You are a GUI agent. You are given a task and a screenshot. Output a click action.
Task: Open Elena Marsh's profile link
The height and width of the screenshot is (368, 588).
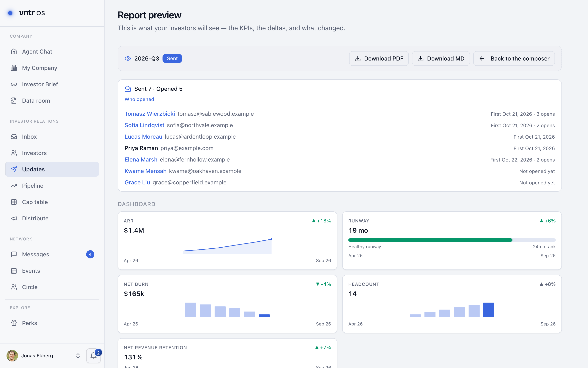[x=141, y=159]
